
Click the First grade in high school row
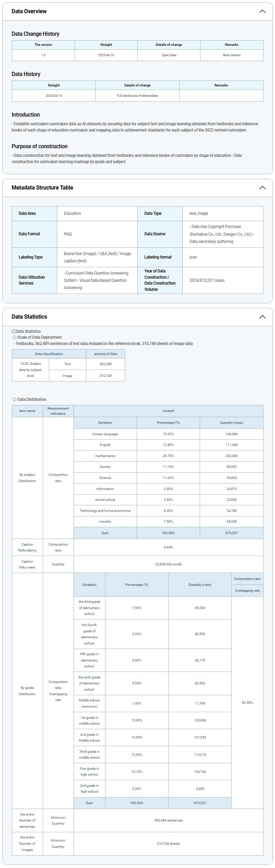pos(89,772)
